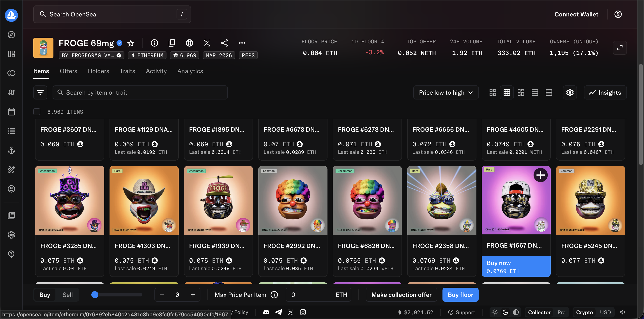Click Make collection offer
The height and width of the screenshot is (319, 644).
[x=401, y=295]
